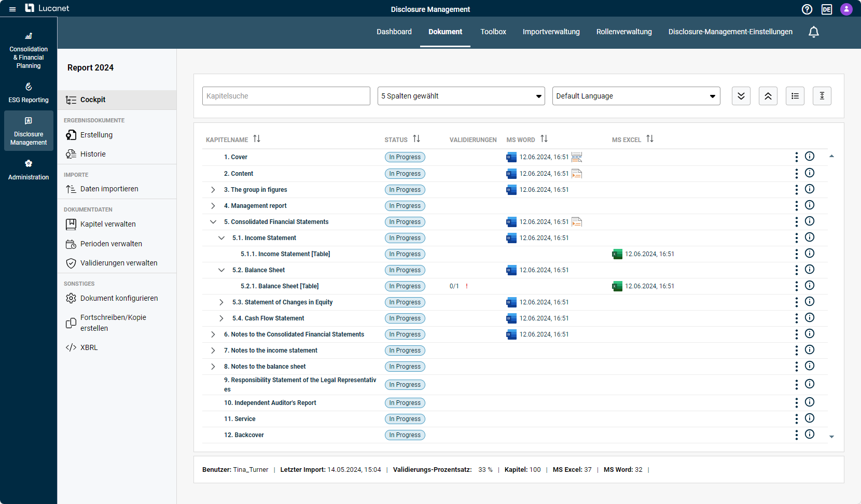The width and height of the screenshot is (861, 504).
Task: Collapse 5.1. Income Statement
Action: [x=221, y=238]
